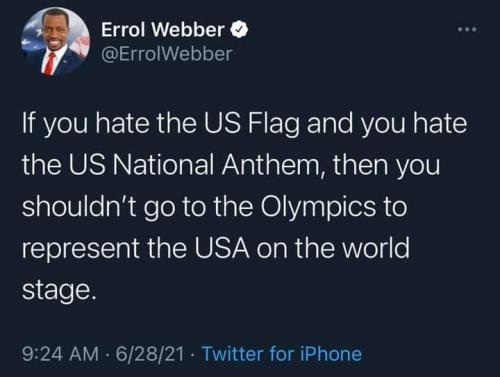Click the last tweet line reading stage.
The width and height of the screenshot is (500, 377).
point(59,290)
